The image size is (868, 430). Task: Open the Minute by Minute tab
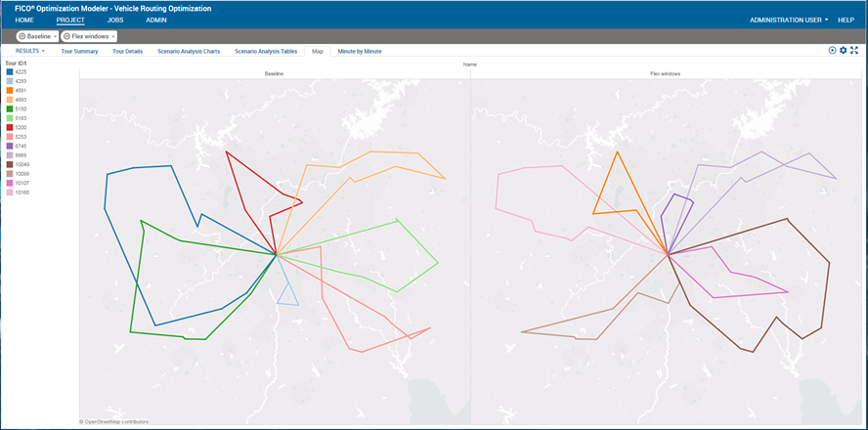[360, 52]
